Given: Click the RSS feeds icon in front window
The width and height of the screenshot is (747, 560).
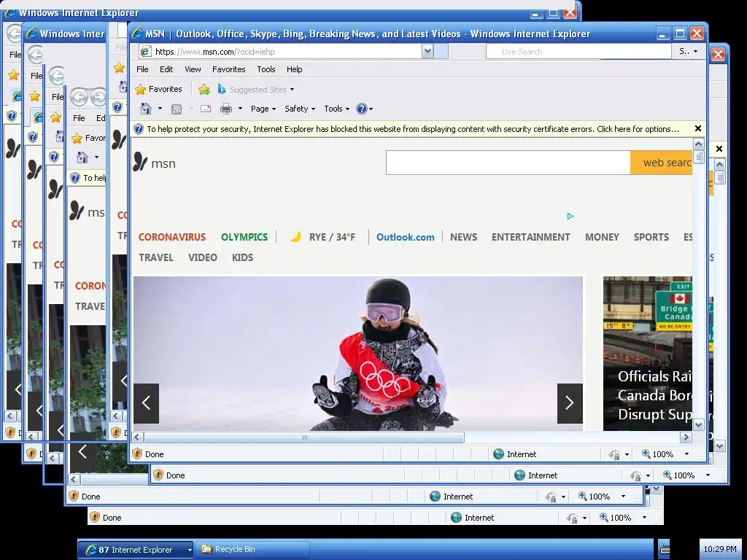Looking at the screenshot, I should [x=177, y=109].
